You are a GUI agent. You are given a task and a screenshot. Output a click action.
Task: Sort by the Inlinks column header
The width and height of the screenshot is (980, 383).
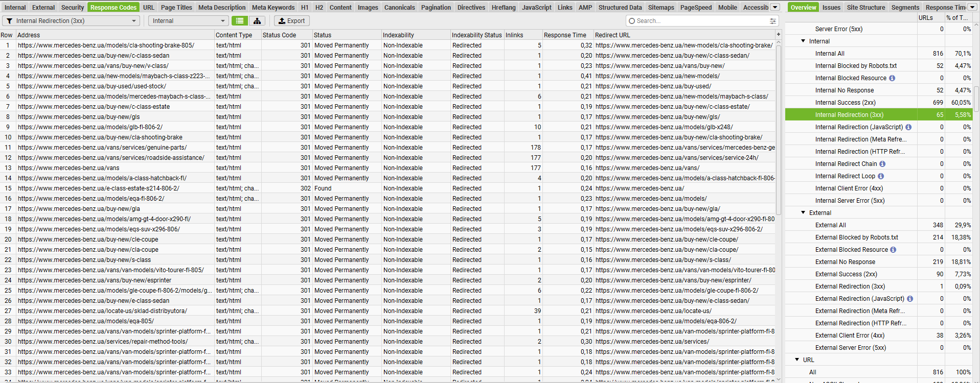pos(523,35)
